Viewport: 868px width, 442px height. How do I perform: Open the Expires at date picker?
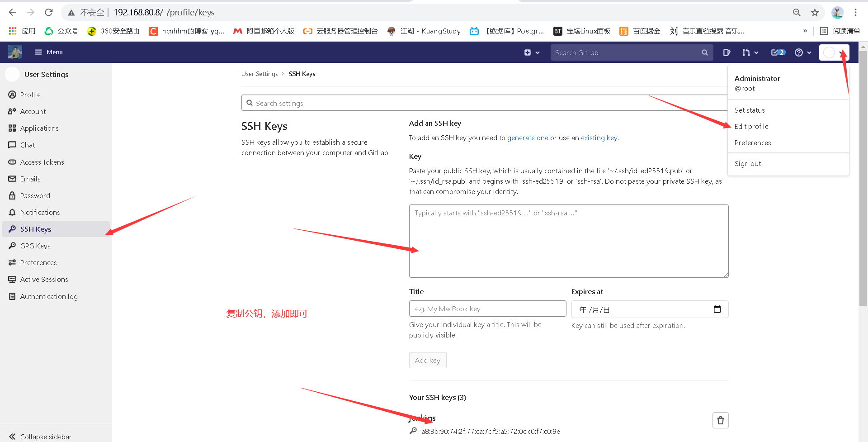[x=717, y=309]
